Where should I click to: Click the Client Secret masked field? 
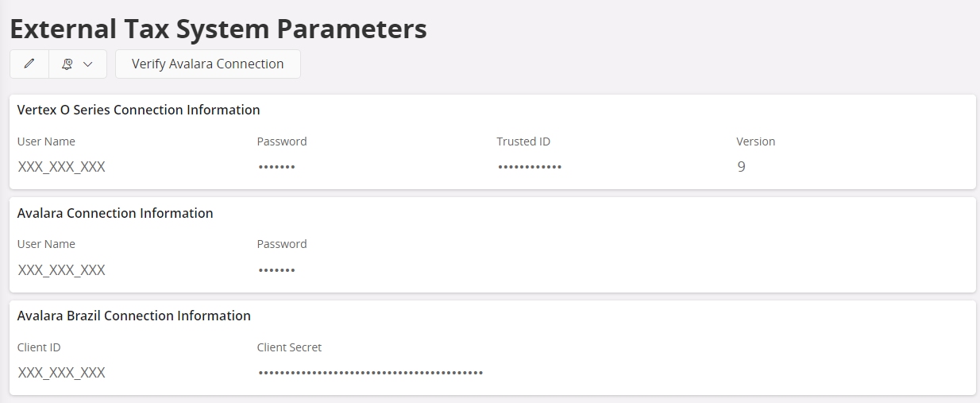(x=370, y=373)
